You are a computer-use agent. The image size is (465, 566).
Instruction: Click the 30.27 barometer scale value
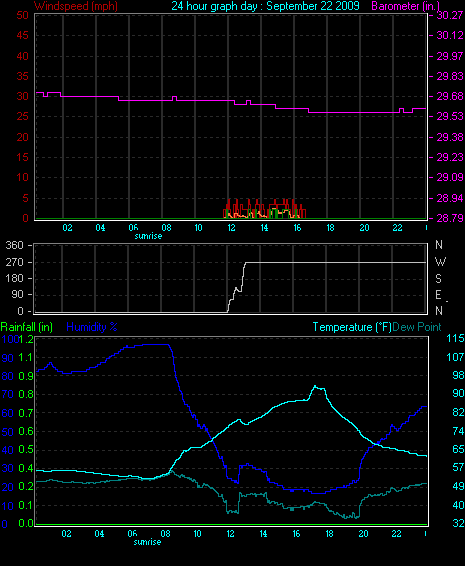tap(450, 15)
